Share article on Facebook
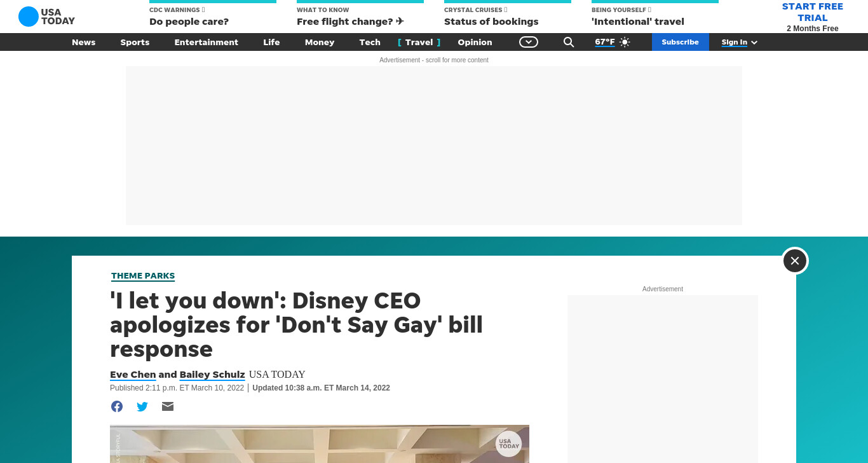The height and width of the screenshot is (463, 868). [117, 406]
